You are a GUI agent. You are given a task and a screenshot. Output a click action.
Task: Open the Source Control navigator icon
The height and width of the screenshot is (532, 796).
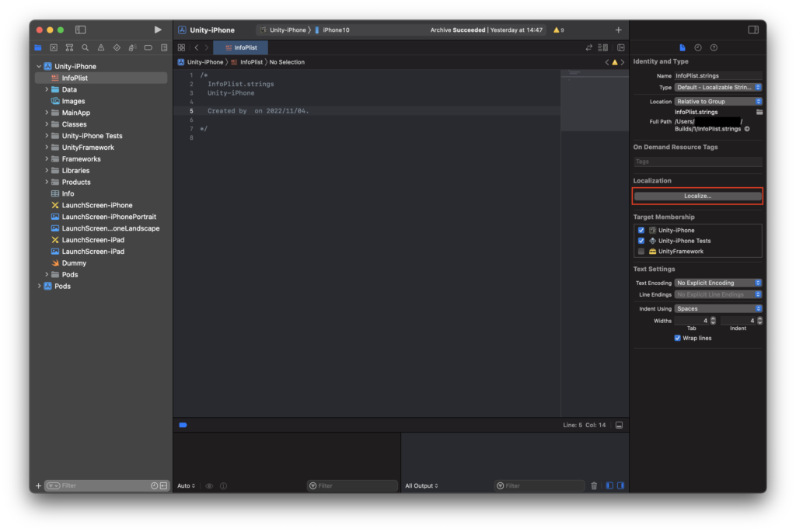tap(54, 47)
